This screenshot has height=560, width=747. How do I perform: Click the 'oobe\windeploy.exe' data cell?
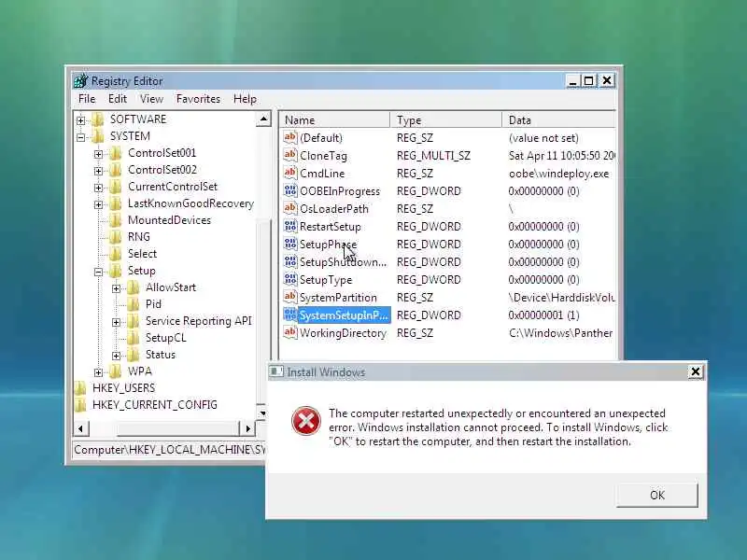558,174
